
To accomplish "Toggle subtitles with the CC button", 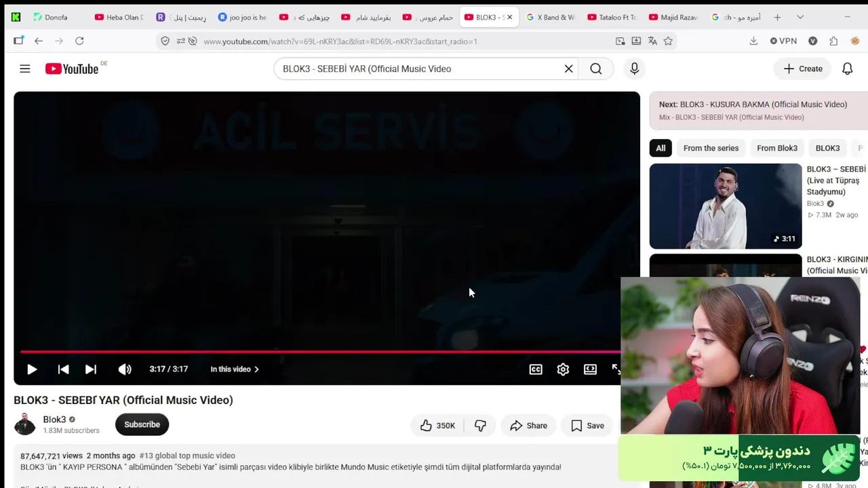I will pyautogui.click(x=536, y=369).
